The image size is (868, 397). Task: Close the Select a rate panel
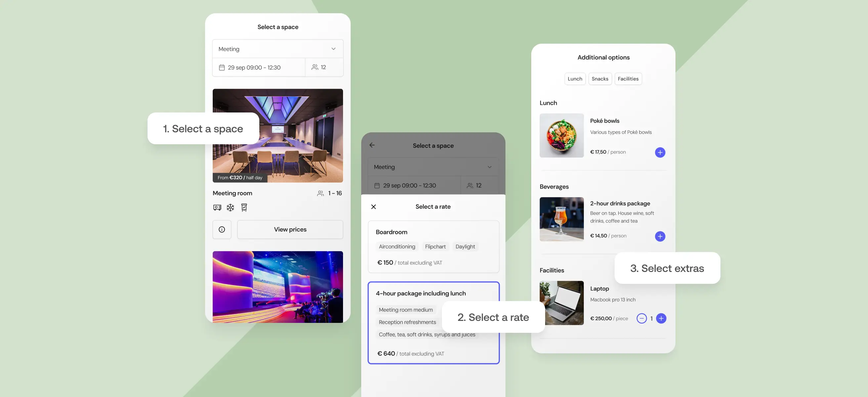point(373,206)
